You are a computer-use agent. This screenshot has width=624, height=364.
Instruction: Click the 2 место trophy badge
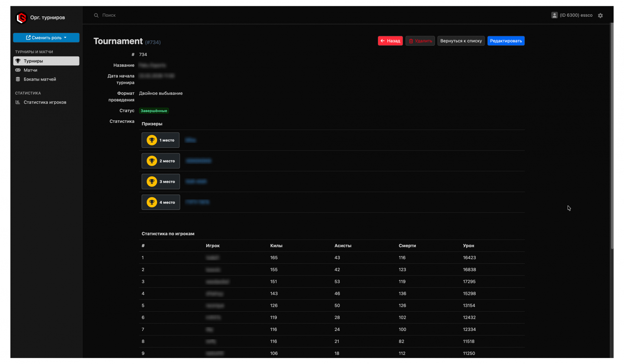coord(160,161)
